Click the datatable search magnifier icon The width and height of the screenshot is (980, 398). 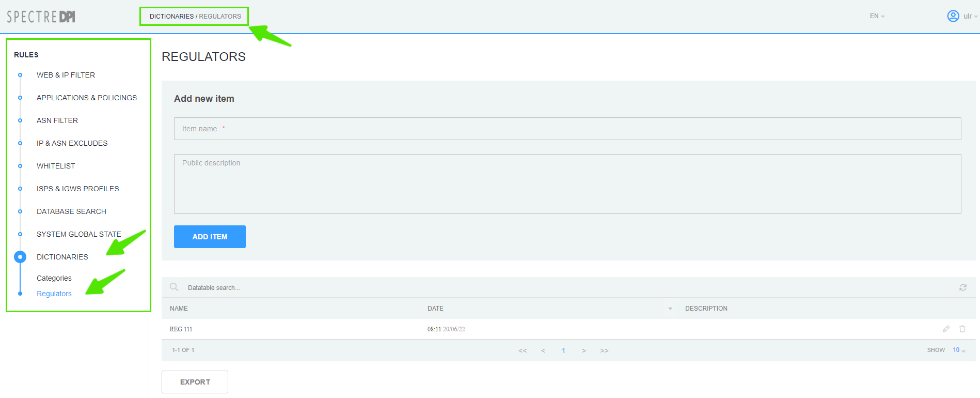click(x=174, y=287)
